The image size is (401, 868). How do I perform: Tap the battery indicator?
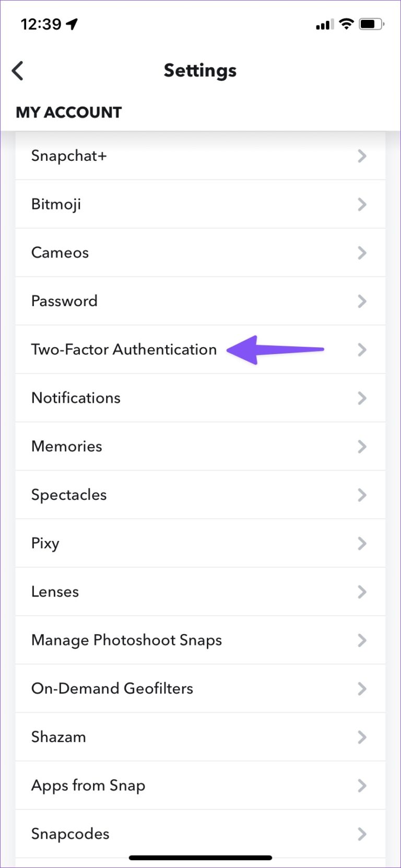click(x=370, y=24)
